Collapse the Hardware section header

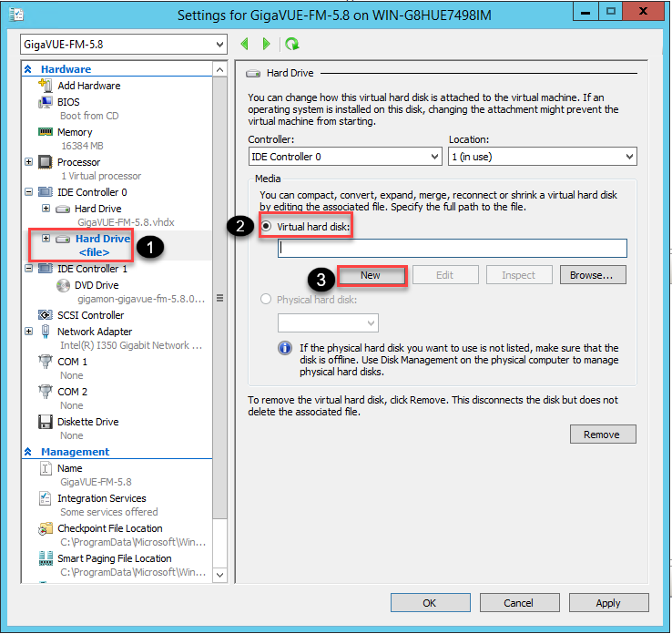[x=27, y=69]
